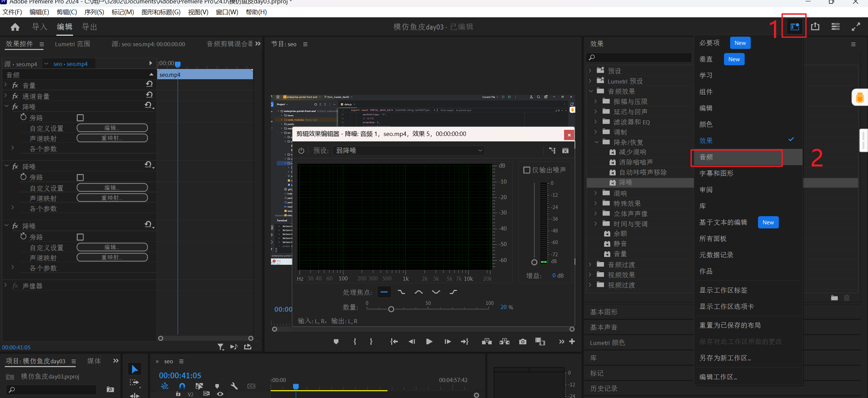Click the Export Frame camera icon
This screenshot has height=398, width=868.
(x=523, y=342)
